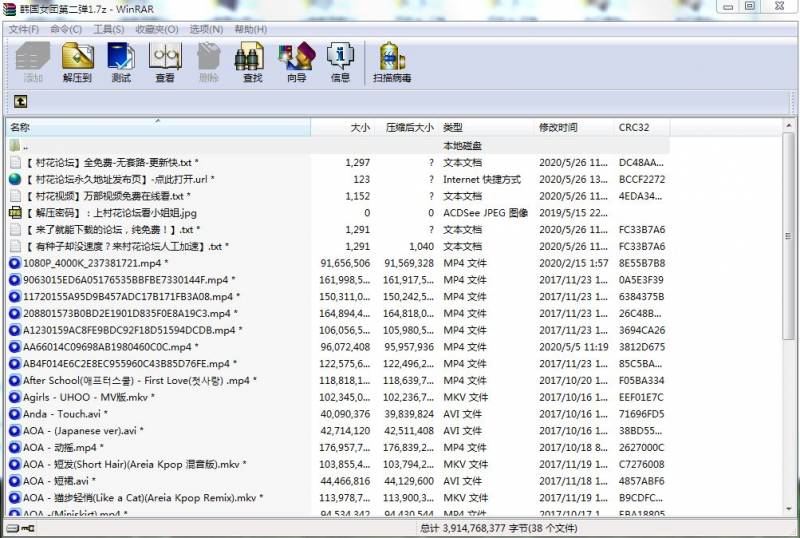Image resolution: width=800 pixels, height=538 pixels.
Task: Sort by the 类型 column header
Action: click(486, 127)
